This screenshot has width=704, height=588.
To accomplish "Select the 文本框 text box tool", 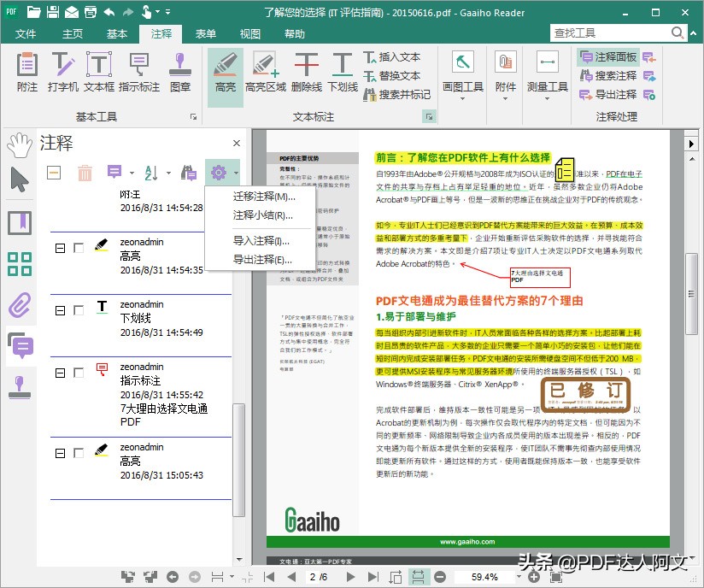I will (x=99, y=72).
